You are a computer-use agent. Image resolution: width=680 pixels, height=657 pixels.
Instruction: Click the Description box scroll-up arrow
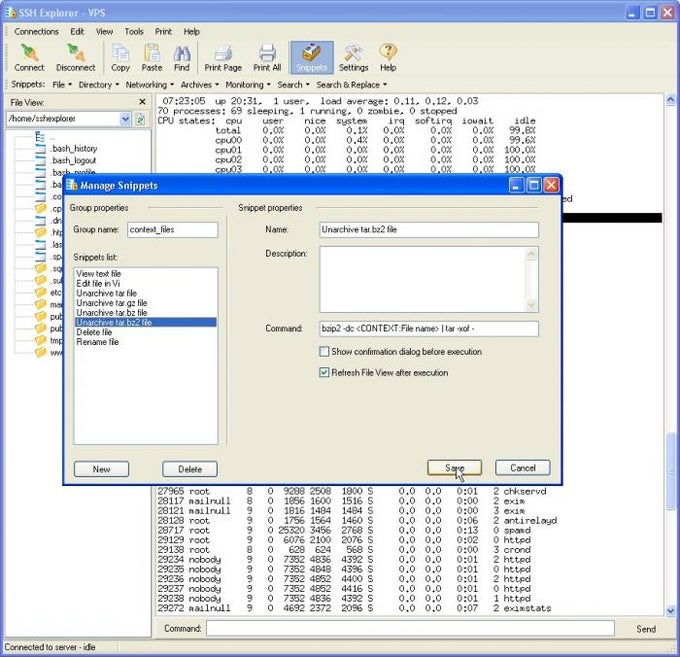coord(532,254)
